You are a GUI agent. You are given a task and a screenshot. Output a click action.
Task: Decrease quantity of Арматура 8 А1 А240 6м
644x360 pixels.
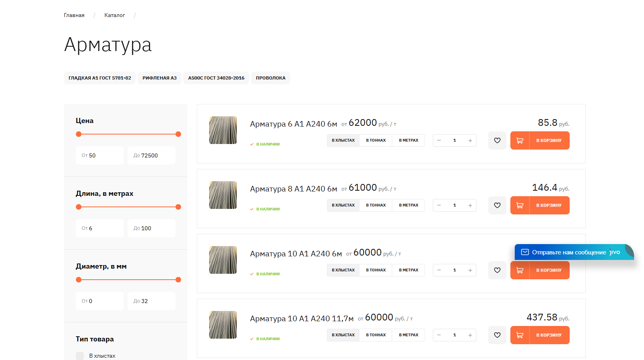click(x=439, y=205)
